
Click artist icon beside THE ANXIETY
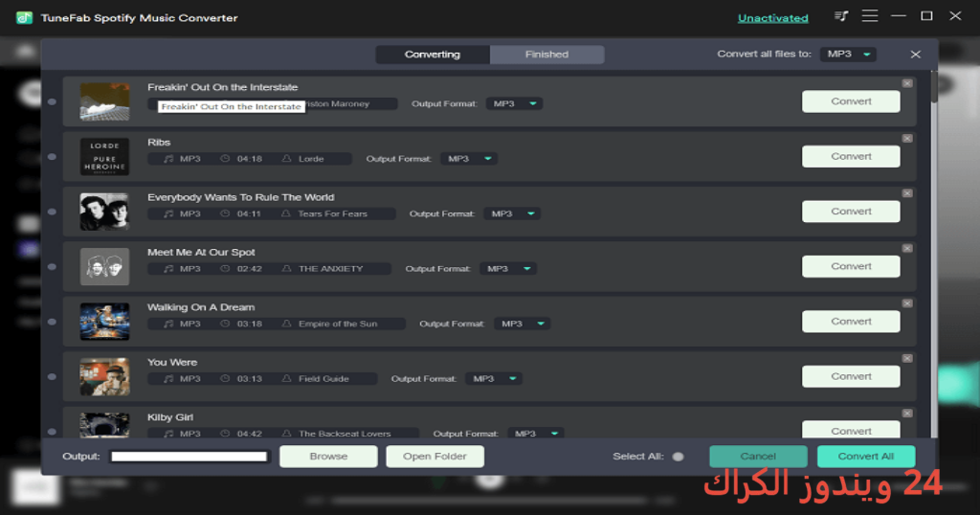tap(286, 269)
